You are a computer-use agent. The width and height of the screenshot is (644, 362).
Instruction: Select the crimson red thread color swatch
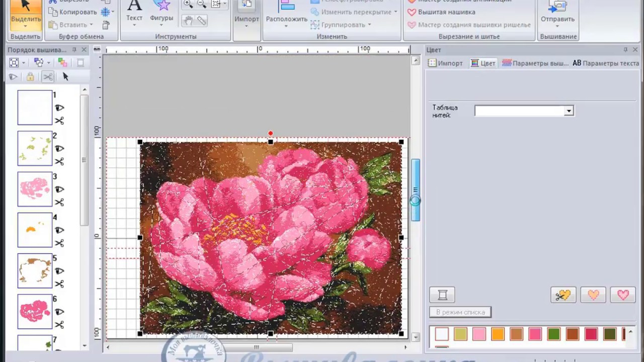[591, 334]
